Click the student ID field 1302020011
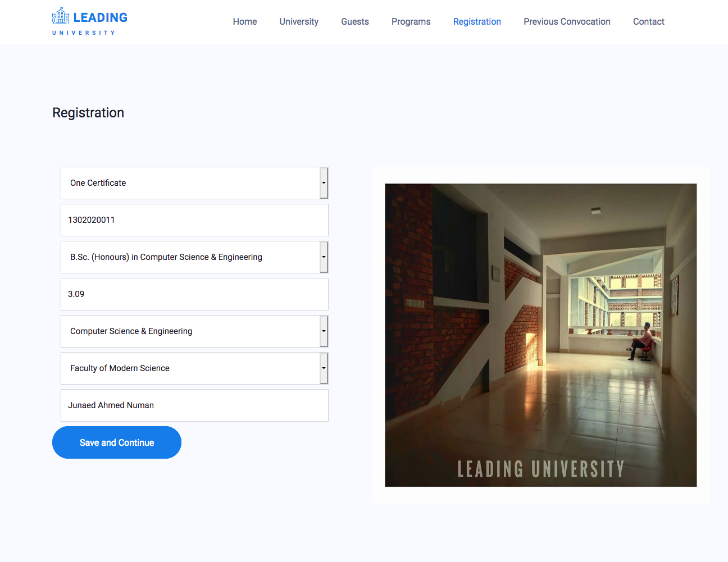This screenshot has width=728, height=562. [194, 220]
